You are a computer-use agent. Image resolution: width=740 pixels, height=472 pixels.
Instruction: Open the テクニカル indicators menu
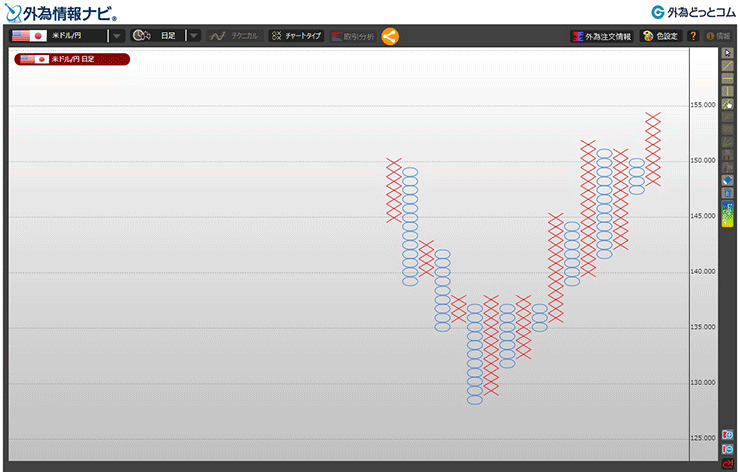pos(233,36)
